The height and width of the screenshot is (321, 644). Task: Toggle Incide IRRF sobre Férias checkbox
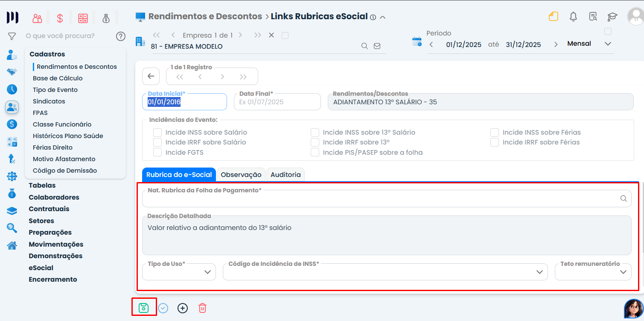pos(495,142)
